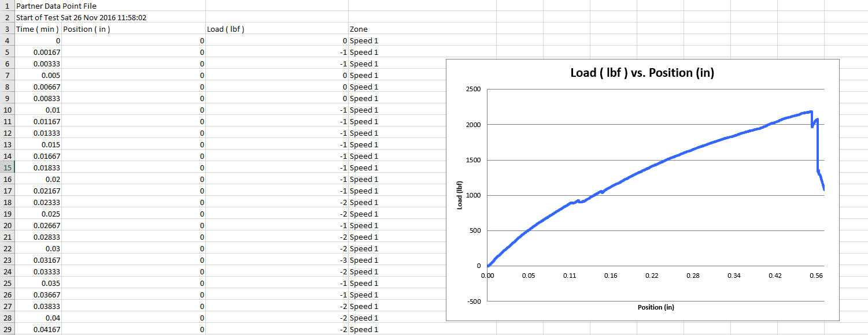Viewport: 868px width, 335px height.
Task: Select time value 0.00667
Action: (38, 87)
